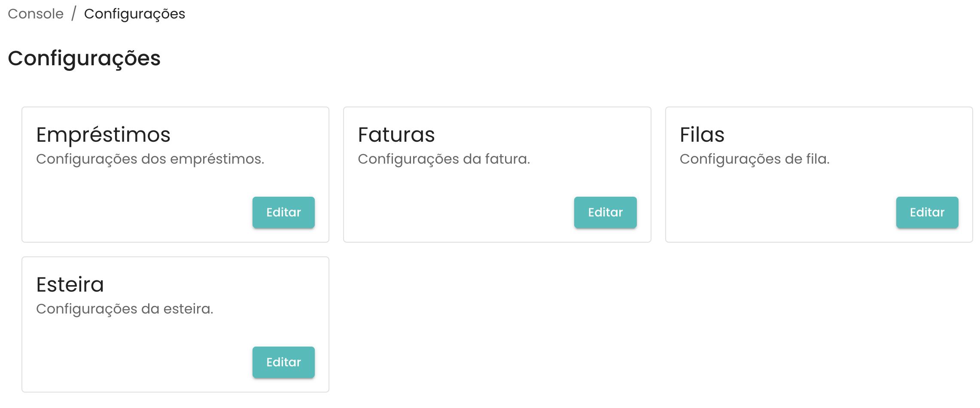The height and width of the screenshot is (408, 980).
Task: Click Editar in the Esteira card
Action: (283, 362)
